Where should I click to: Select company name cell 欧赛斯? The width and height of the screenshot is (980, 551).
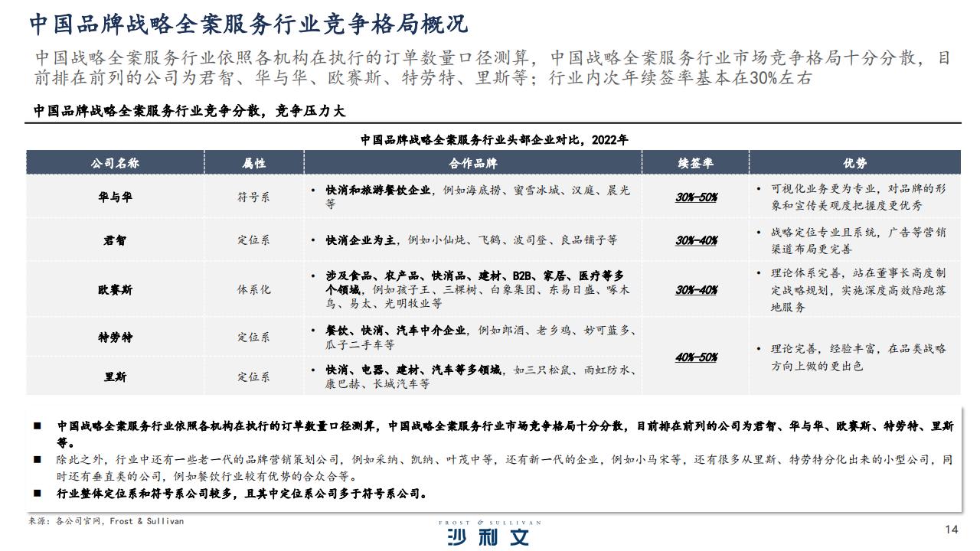click(x=115, y=290)
